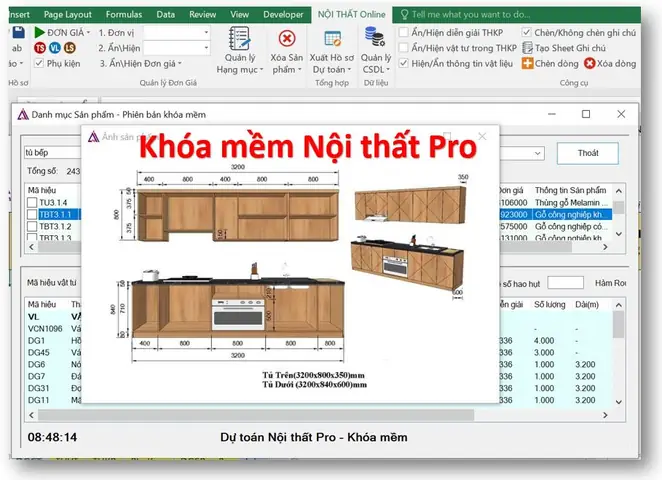The width and height of the screenshot is (662, 480).
Task: Select the NỘI THẤT Online tab
Action: (x=351, y=15)
